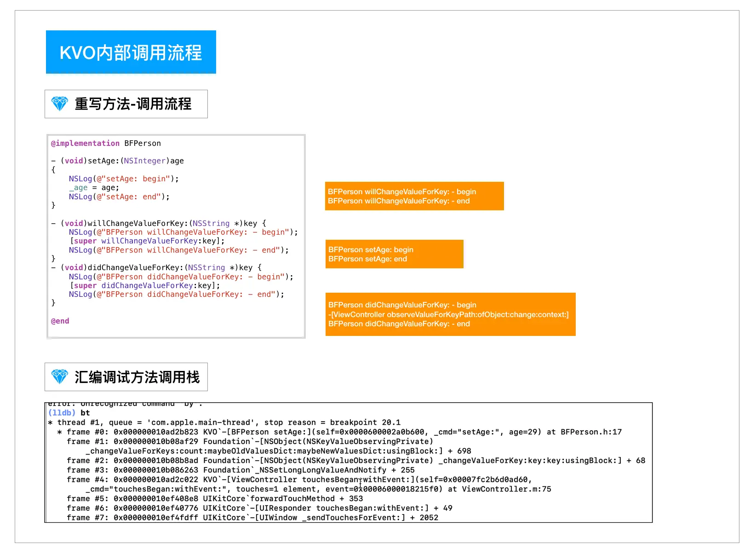The width and height of the screenshot is (756, 555).
Task: Click the 重写方法-调用流程 heading text
Action: coord(133,104)
